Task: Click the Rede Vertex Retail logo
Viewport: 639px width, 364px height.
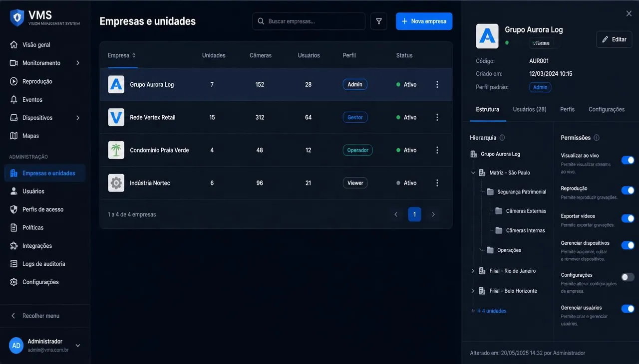Action: [x=116, y=117]
